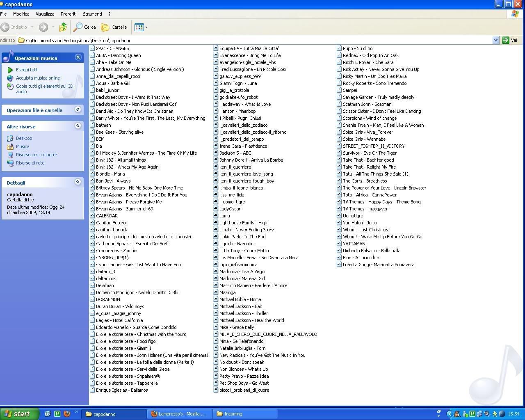
Task: Collapse the Altre risorse panel
Action: tap(78, 126)
